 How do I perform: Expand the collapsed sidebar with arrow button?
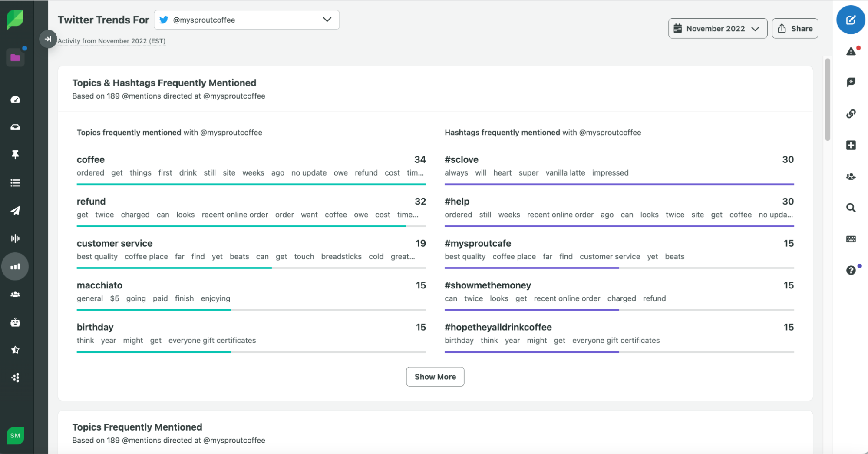point(48,39)
